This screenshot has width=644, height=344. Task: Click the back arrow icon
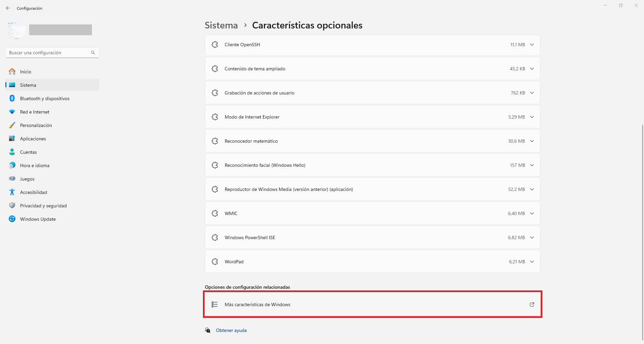(x=8, y=8)
